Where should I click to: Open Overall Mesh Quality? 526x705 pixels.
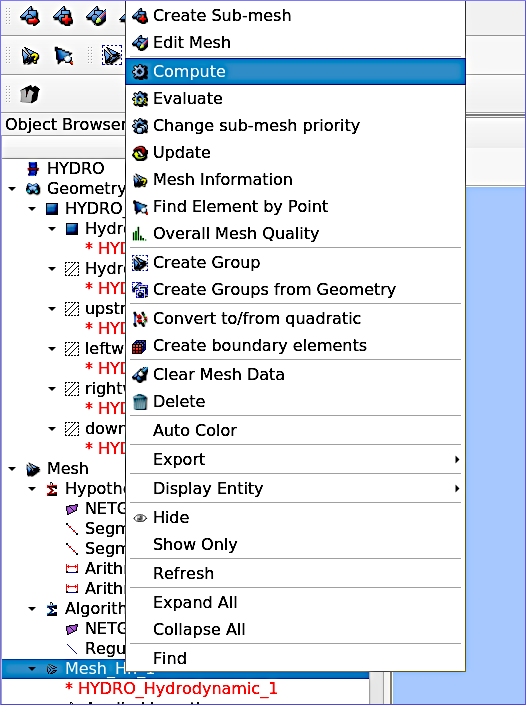click(295, 233)
